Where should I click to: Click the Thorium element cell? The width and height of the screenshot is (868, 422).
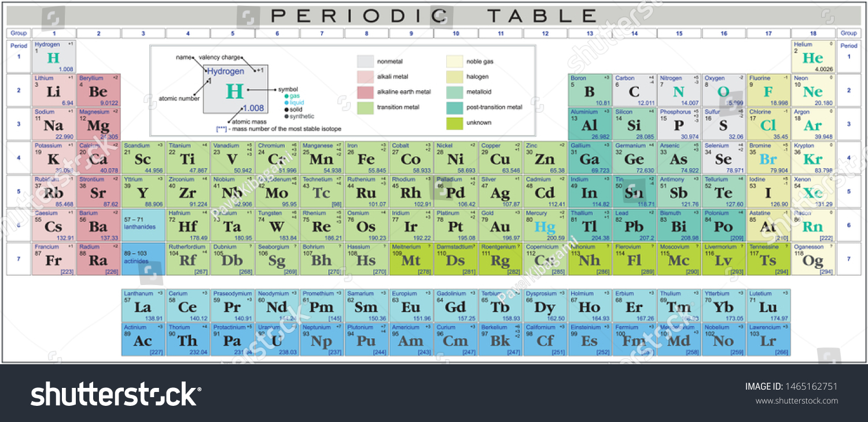click(187, 339)
